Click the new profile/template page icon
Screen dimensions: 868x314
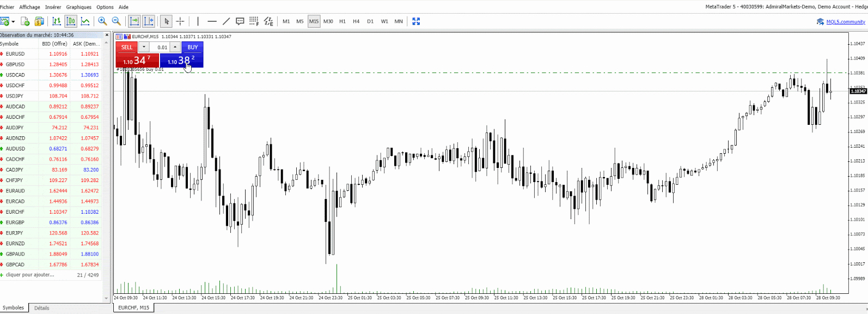point(25,21)
